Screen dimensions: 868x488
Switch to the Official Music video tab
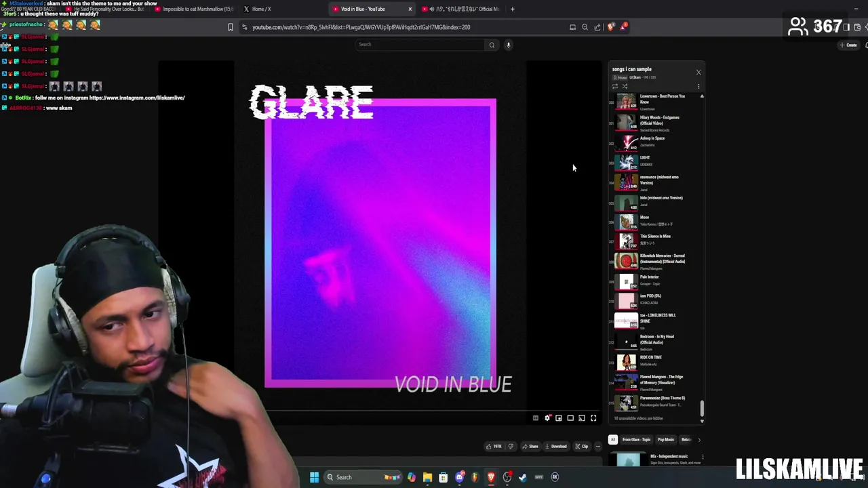461,9
